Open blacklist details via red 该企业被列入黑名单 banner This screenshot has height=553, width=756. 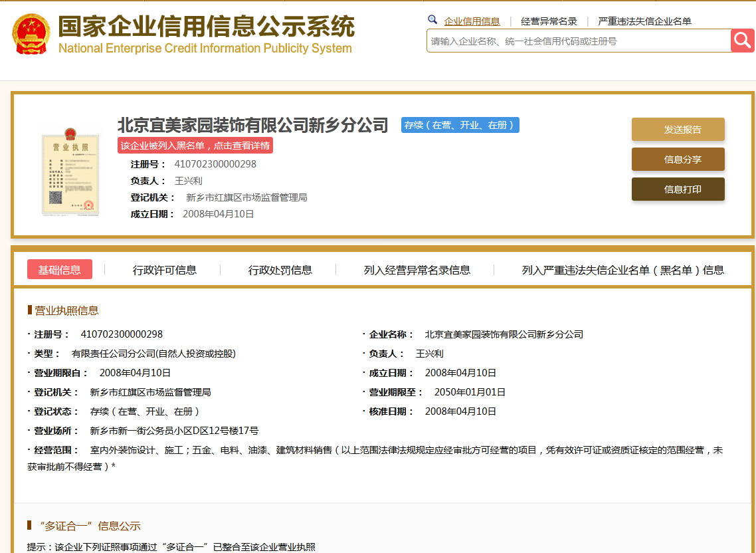[x=195, y=146]
